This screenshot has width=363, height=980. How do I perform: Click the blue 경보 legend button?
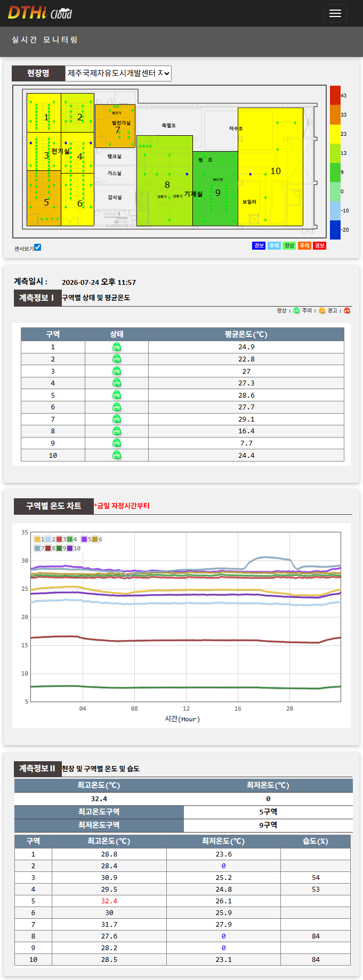click(259, 245)
